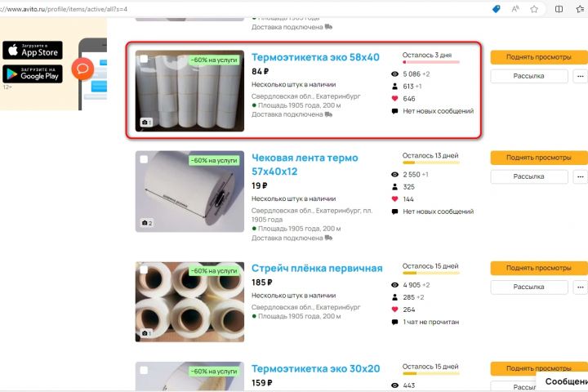Click contacts person icon for Термоэтикетка эко 58x40

pos(394,87)
